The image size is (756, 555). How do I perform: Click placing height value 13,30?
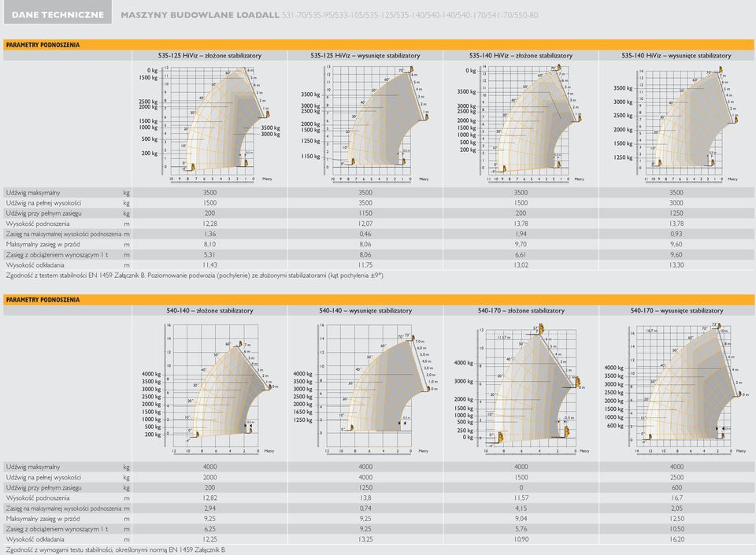[676, 265]
